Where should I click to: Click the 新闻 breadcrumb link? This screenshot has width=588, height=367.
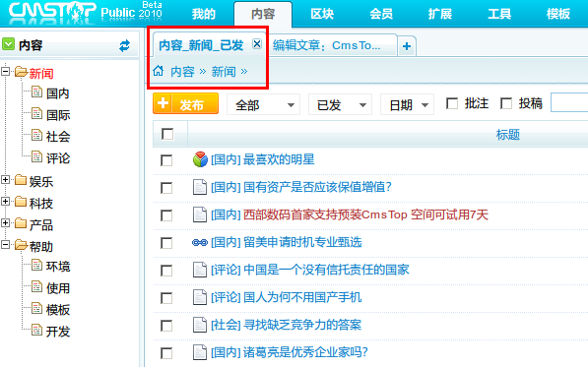pyautogui.click(x=224, y=71)
